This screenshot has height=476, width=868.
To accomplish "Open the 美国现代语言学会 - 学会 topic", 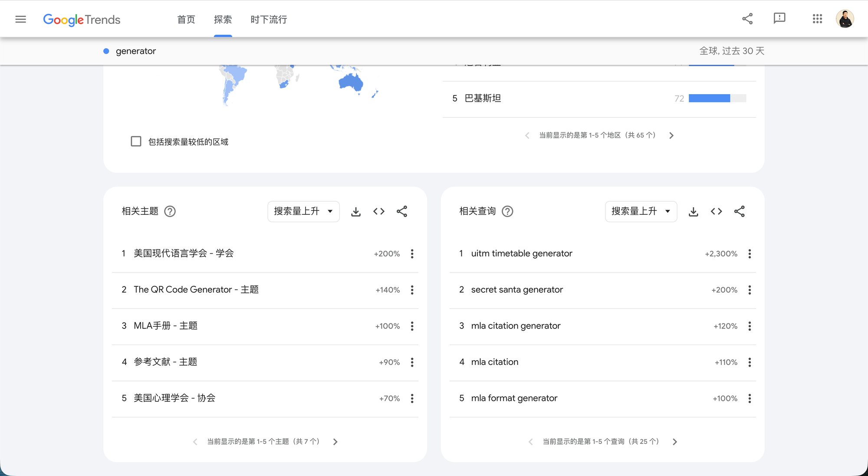I will (184, 253).
